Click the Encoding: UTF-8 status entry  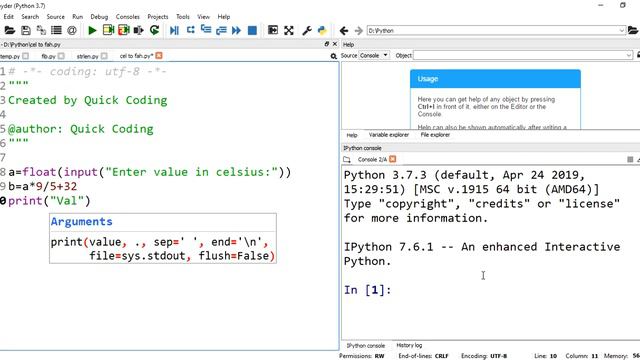(484, 356)
